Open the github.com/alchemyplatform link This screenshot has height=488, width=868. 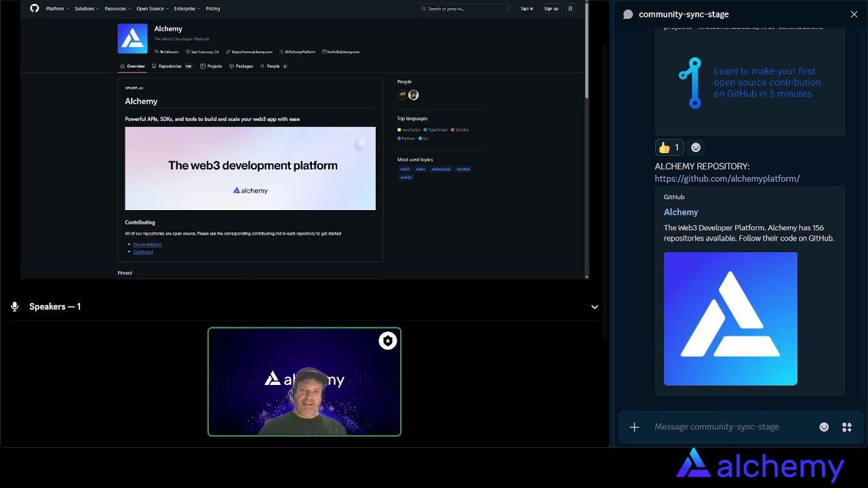727,179
